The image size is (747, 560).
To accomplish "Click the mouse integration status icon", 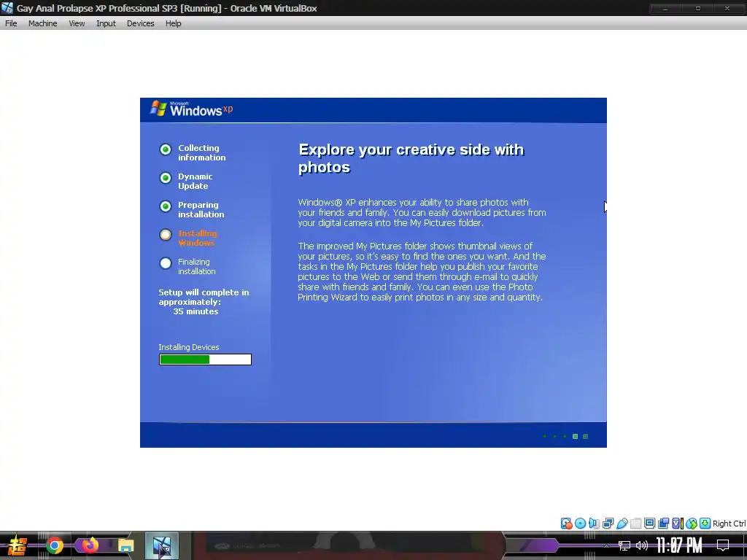I will pyautogui.click(x=692, y=524).
